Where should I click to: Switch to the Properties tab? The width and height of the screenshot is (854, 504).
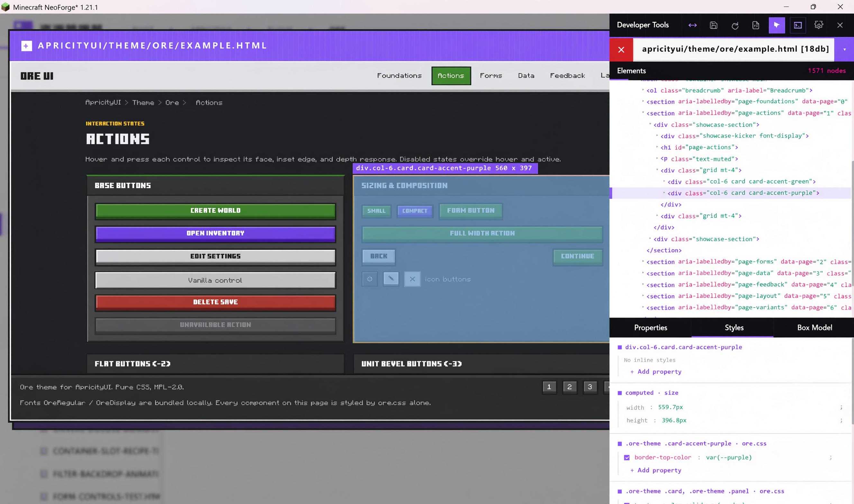[x=650, y=328]
